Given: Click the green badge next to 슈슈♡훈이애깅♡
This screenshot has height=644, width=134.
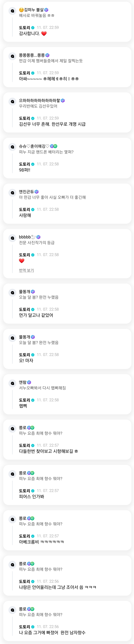Looking at the screenshot, I should coord(55,146).
